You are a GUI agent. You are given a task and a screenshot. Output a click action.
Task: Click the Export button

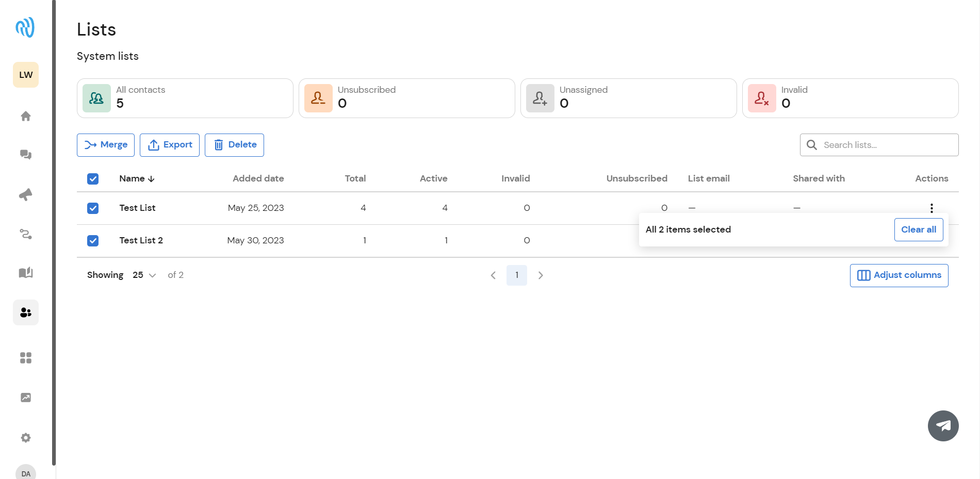(170, 145)
